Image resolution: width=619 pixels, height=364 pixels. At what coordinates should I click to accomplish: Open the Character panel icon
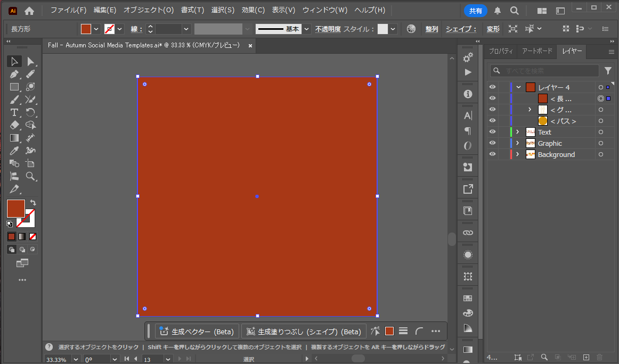(468, 115)
